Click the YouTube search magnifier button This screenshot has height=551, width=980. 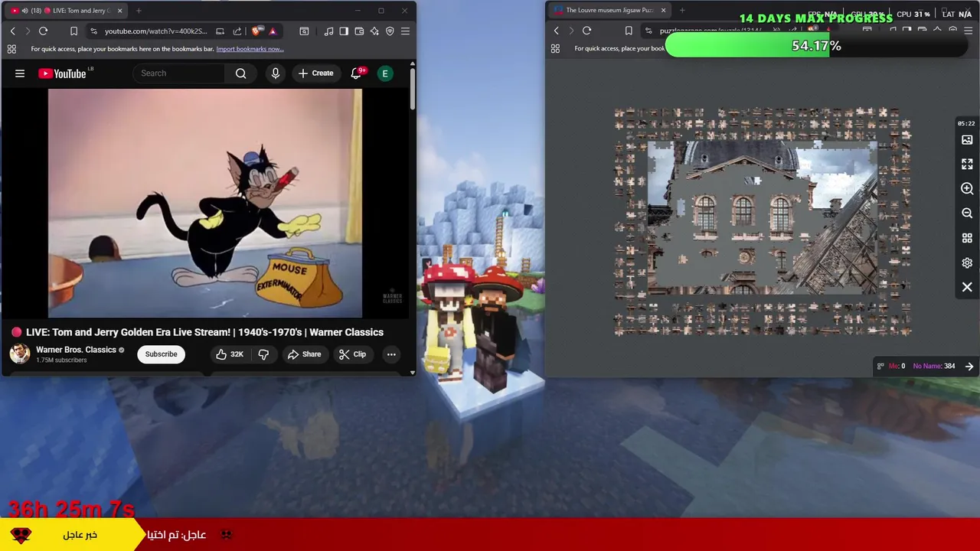pyautogui.click(x=241, y=73)
